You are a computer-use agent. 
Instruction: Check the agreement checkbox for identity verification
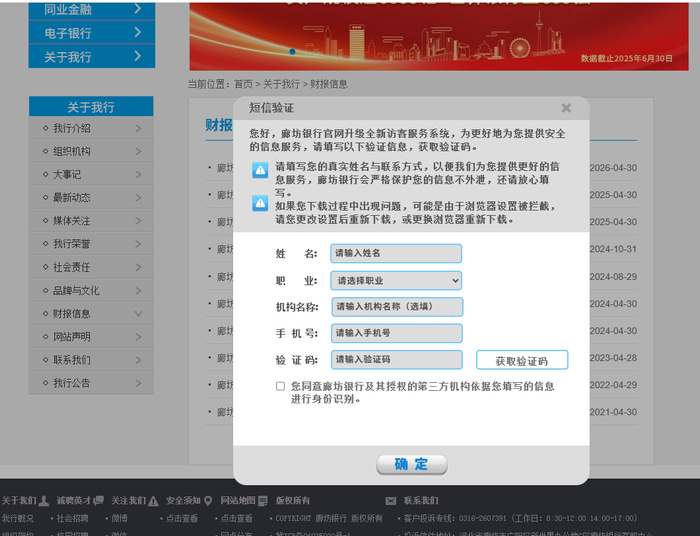click(x=280, y=386)
